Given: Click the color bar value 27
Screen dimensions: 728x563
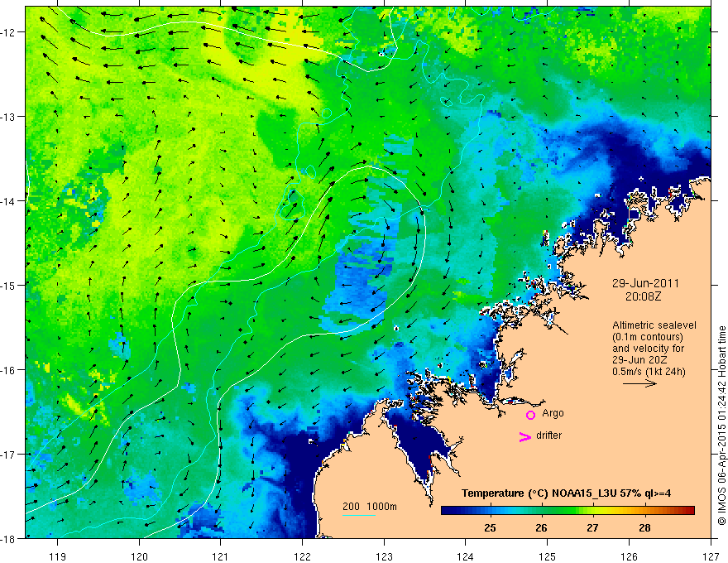Looking at the screenshot, I should (592, 527).
